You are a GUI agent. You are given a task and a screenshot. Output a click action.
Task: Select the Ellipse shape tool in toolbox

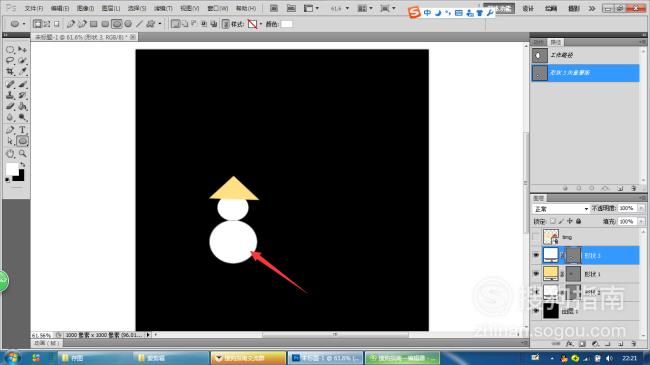22,141
